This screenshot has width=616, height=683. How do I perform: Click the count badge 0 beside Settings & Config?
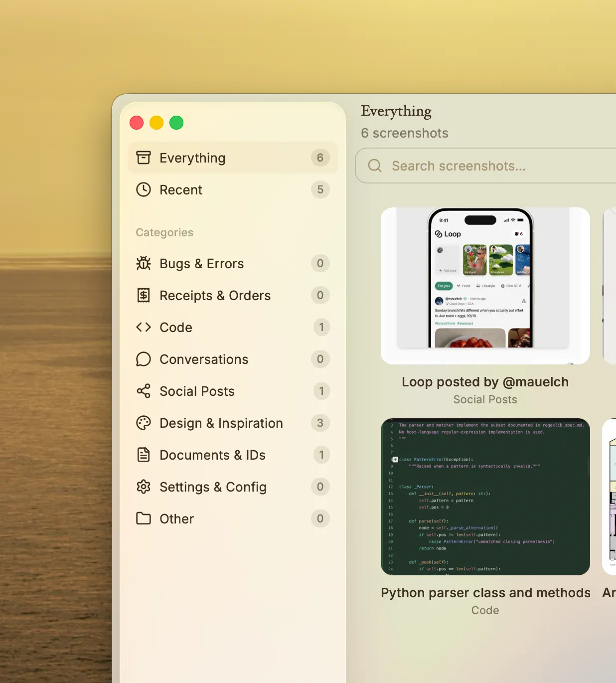pyautogui.click(x=320, y=487)
